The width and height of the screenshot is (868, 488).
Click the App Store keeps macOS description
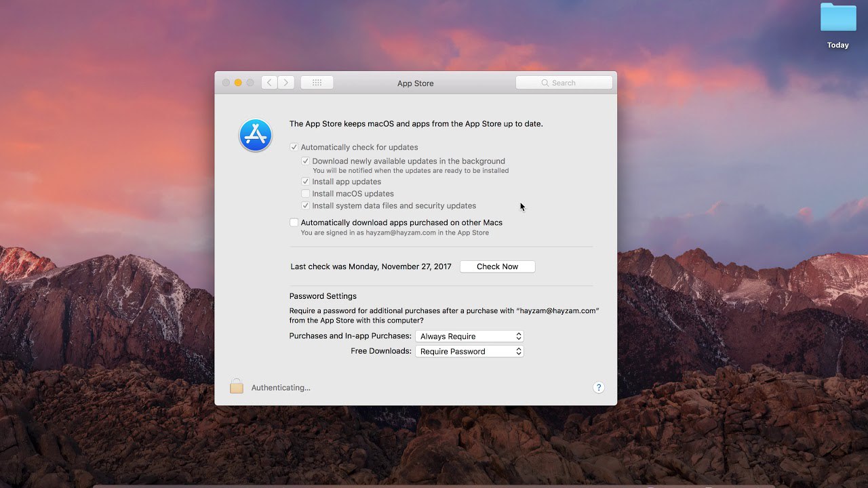416,124
